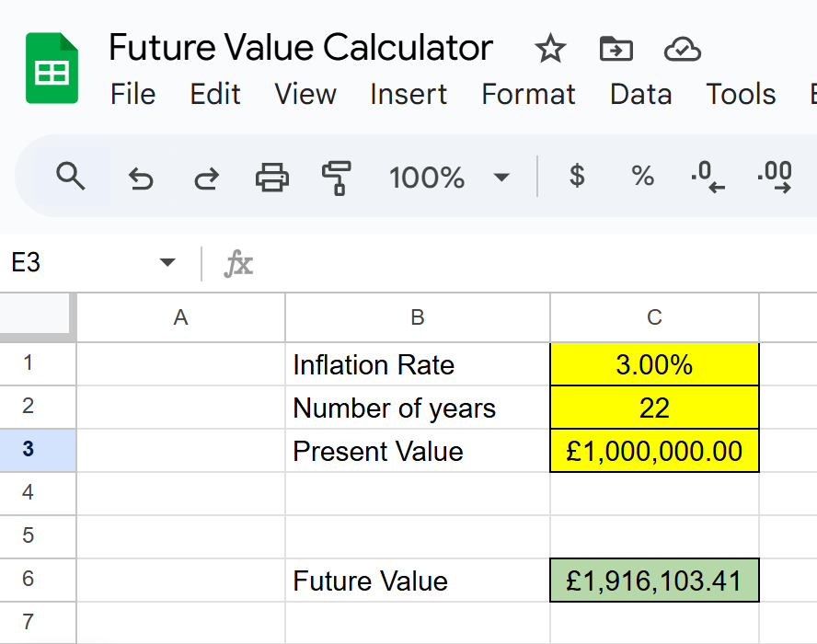Star the Future Value Calculator document

click(550, 49)
